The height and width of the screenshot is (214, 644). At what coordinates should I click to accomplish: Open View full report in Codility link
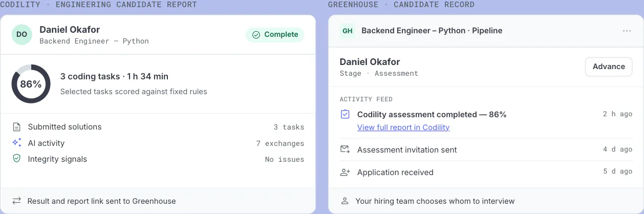coord(403,127)
